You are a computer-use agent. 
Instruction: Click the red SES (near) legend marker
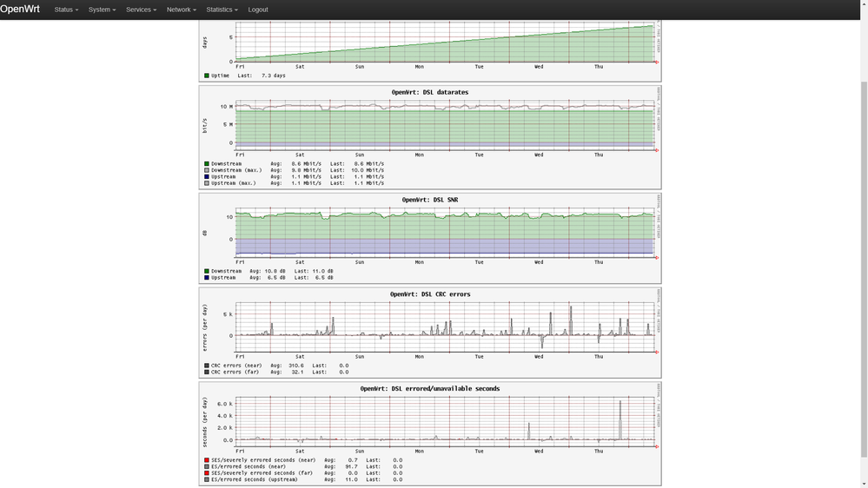pyautogui.click(x=207, y=460)
